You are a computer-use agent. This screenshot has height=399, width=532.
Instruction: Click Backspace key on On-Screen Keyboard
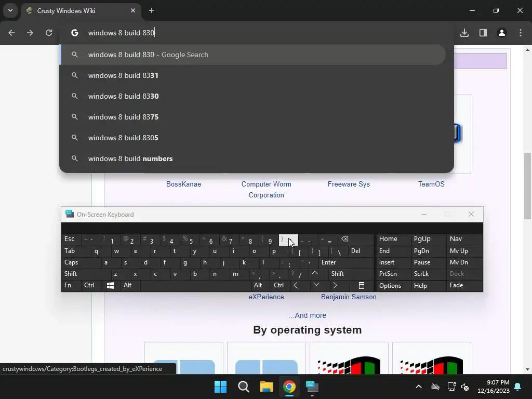point(355,240)
